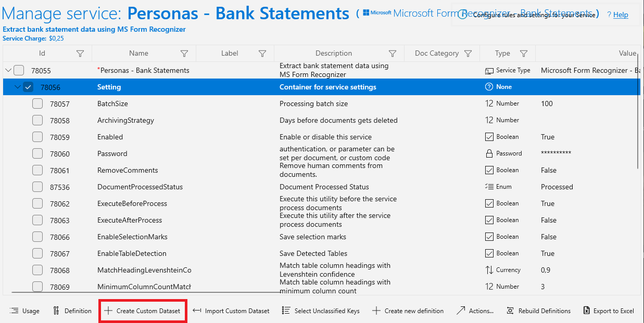Filter the Type column

524,54
